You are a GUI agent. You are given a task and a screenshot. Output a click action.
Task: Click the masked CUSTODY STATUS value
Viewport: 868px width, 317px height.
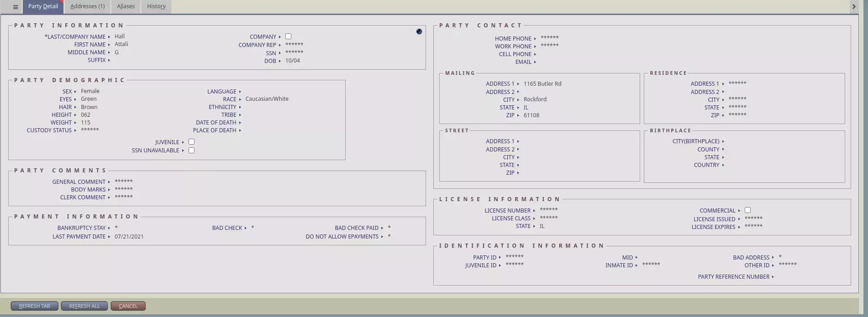tap(90, 130)
